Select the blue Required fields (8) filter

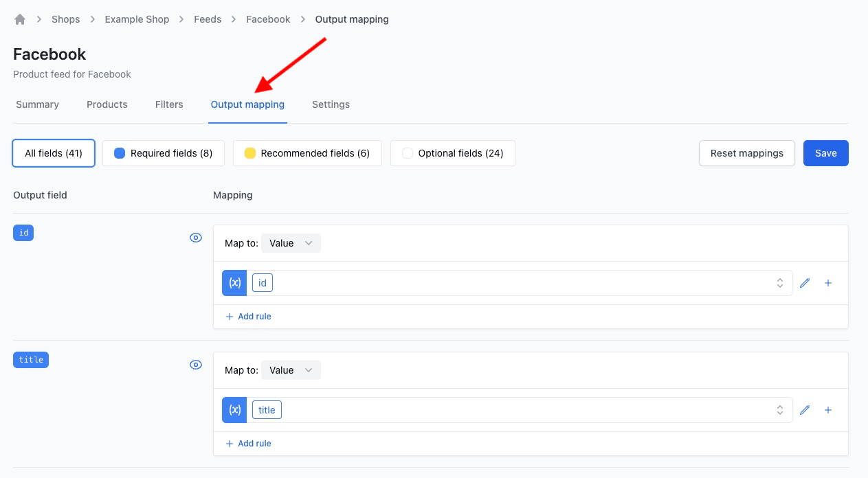(x=164, y=153)
